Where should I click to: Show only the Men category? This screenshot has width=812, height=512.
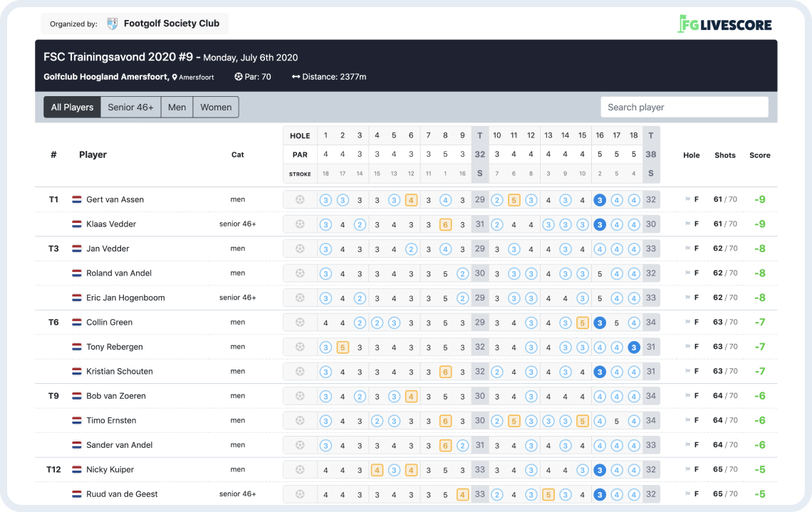click(x=177, y=107)
